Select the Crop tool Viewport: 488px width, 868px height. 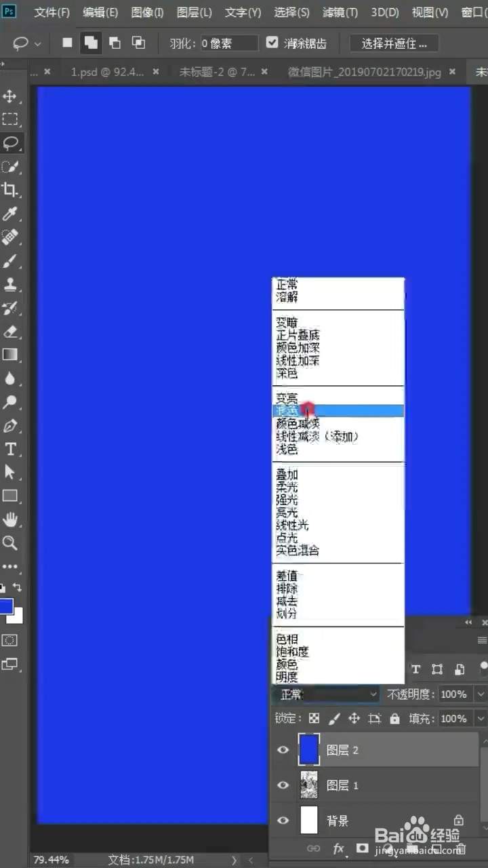tap(10, 190)
